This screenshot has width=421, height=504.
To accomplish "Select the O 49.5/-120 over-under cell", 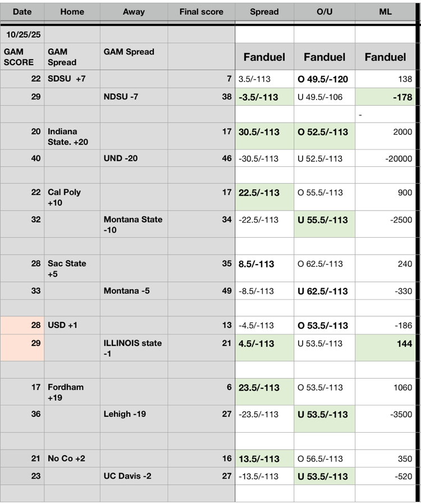I will pos(324,79).
